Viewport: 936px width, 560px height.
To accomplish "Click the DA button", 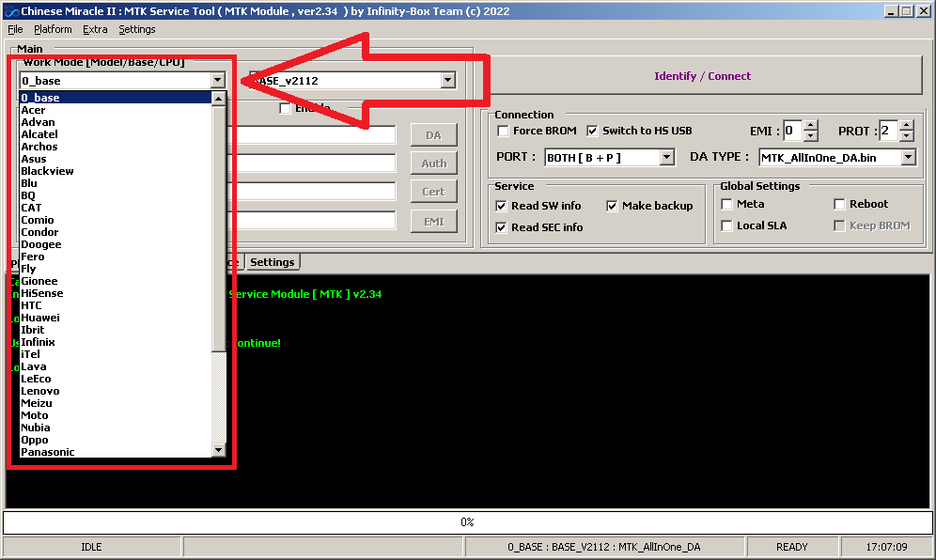I will click(434, 135).
